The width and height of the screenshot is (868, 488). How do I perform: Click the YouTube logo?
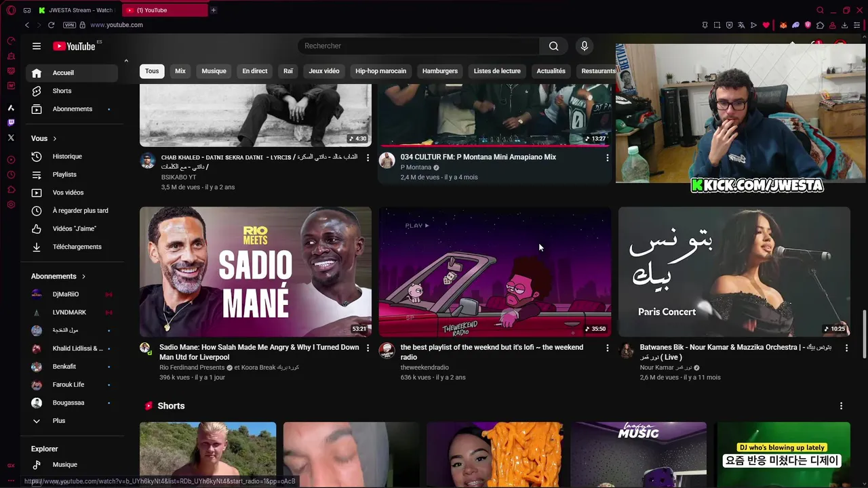click(x=74, y=46)
